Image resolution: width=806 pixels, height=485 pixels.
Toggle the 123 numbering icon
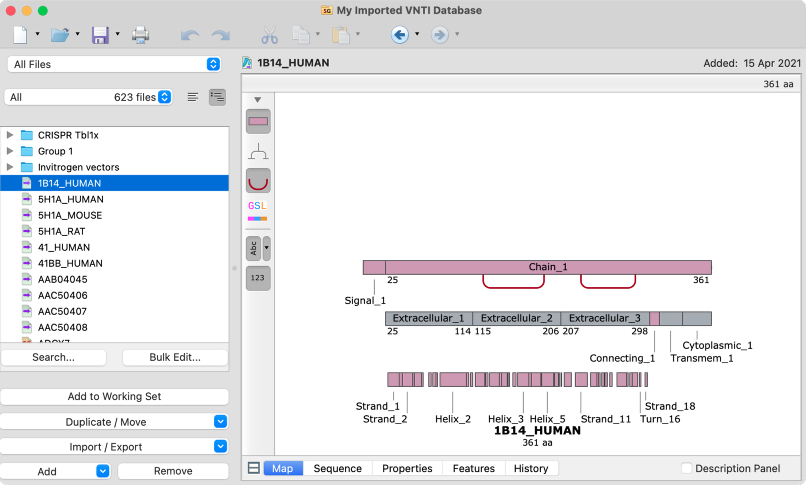258,278
